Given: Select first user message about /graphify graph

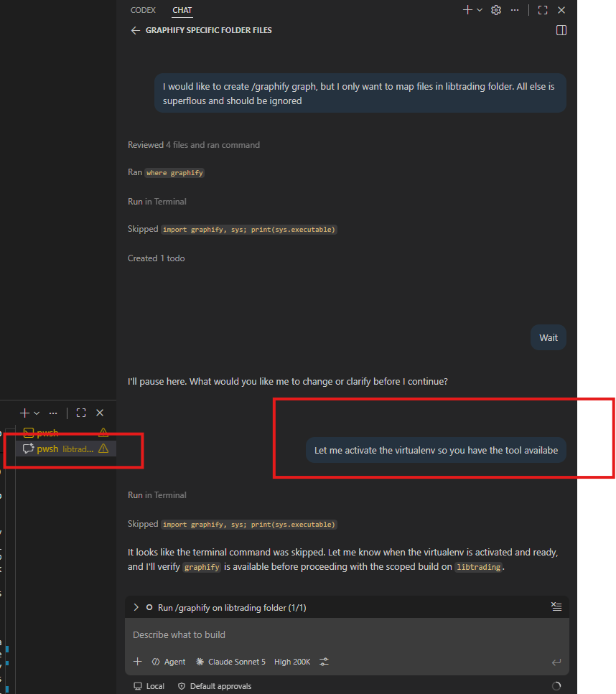Looking at the screenshot, I should click(x=360, y=93).
